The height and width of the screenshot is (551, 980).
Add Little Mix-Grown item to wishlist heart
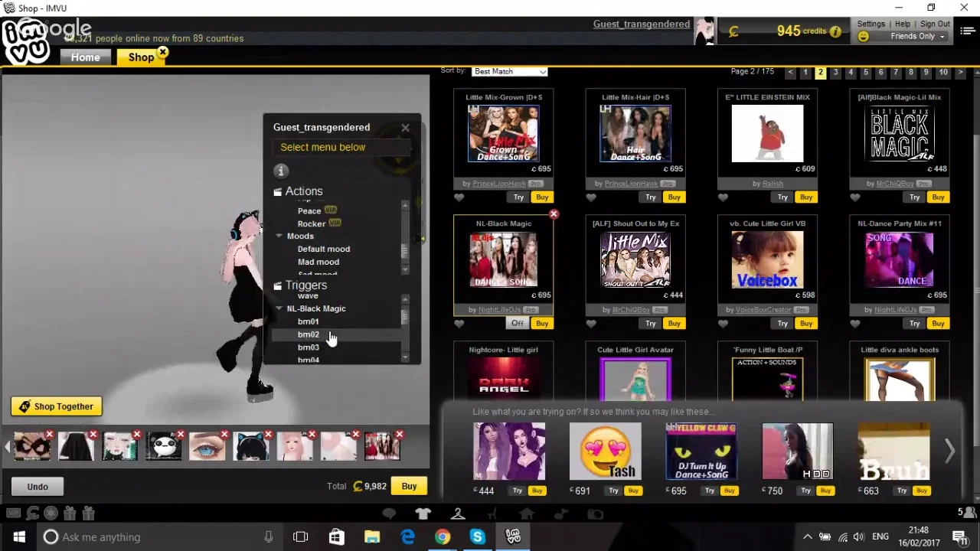[x=459, y=197]
